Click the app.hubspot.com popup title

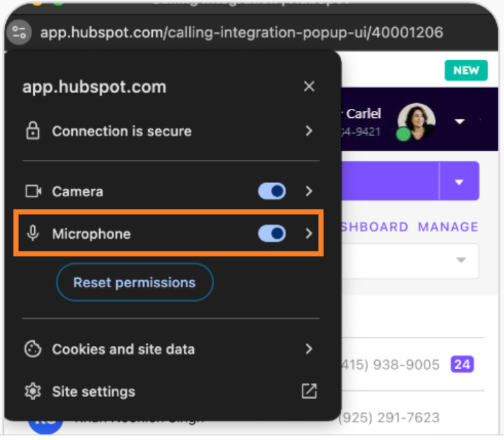pos(94,87)
